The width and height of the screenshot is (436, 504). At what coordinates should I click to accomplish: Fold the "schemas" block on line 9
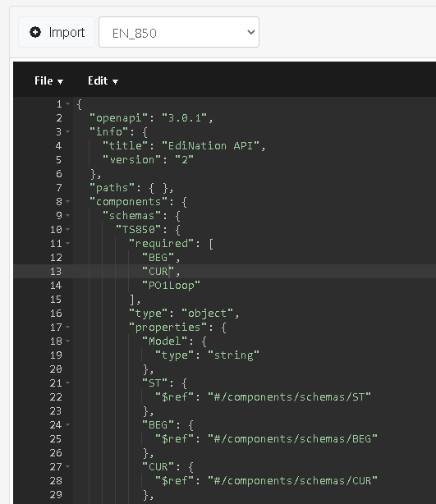pos(68,215)
